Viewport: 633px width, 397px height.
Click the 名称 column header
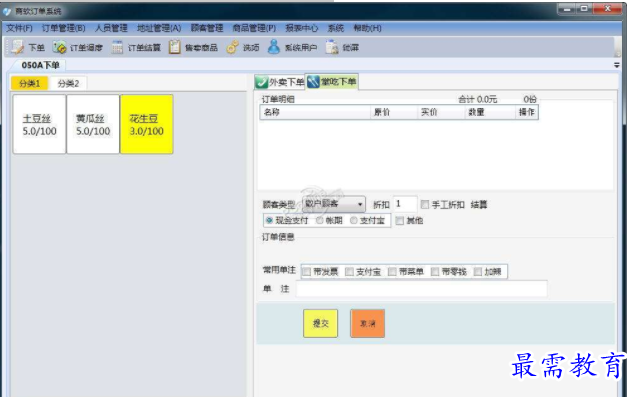click(315, 112)
